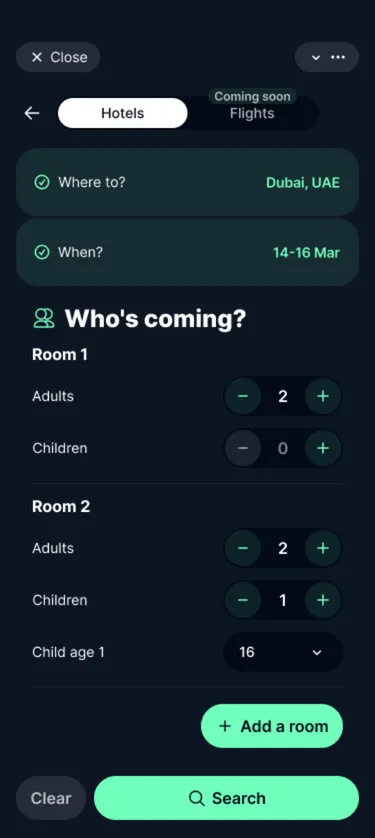
Task: Close the booking panel
Action: 58,57
